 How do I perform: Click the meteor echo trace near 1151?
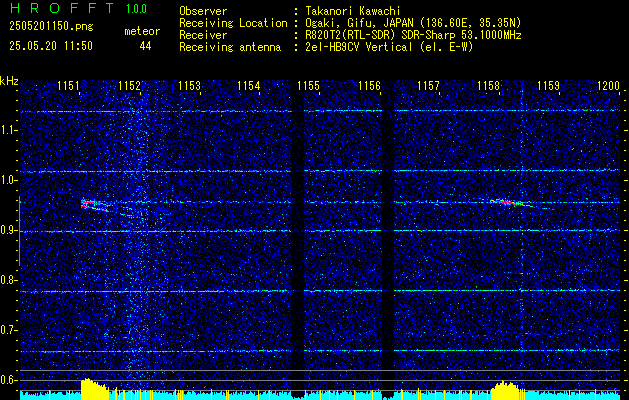pyautogui.click(x=95, y=205)
